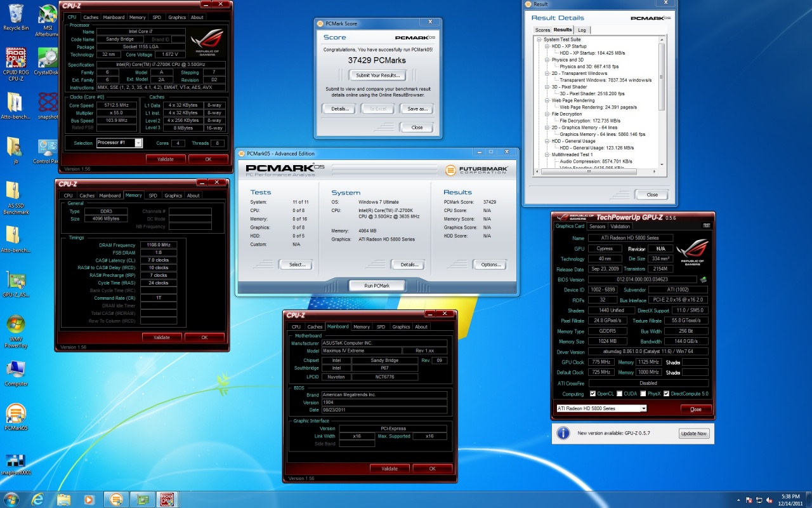The width and height of the screenshot is (812, 508).
Task: Open the PCMark05 desktop shortcut
Action: pyautogui.click(x=15, y=414)
